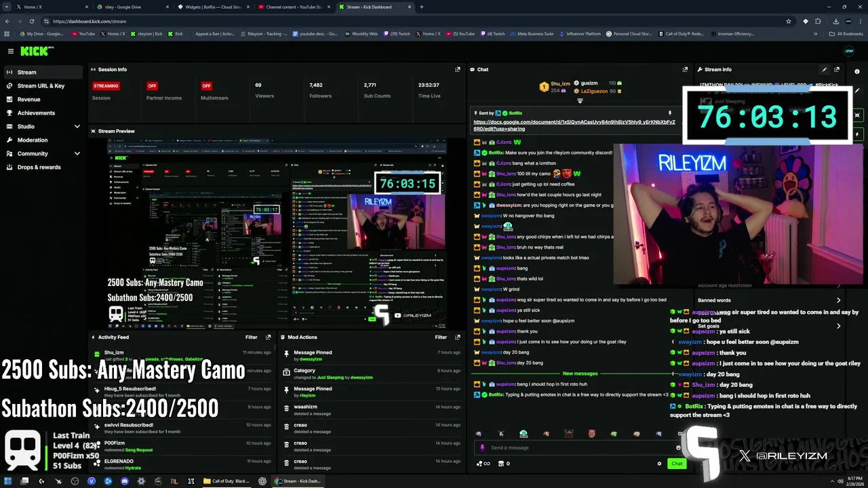Go back in browser
The width and height of the screenshot is (868, 488).
click(7, 21)
